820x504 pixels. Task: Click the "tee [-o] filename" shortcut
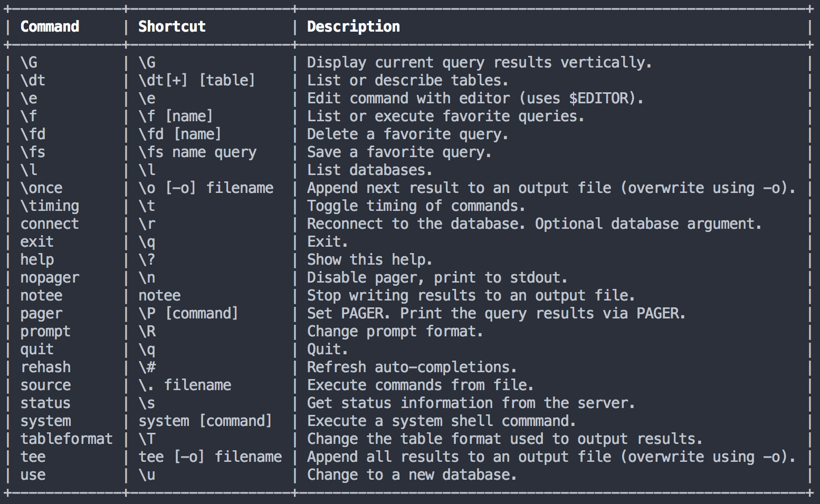click(x=210, y=457)
